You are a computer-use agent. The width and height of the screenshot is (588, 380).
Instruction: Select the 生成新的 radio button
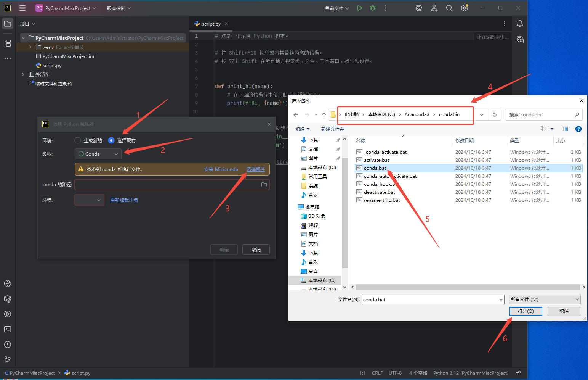click(x=78, y=140)
